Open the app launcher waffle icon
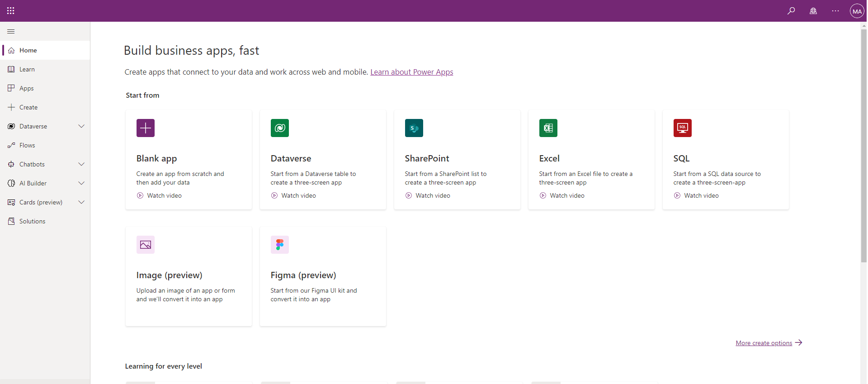 click(11, 11)
